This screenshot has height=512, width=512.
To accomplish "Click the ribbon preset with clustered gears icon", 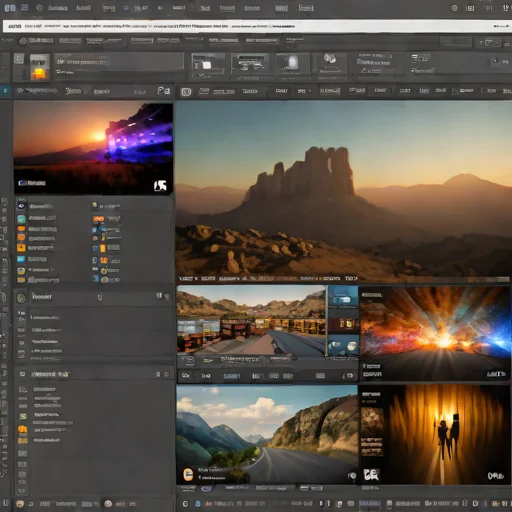I will pyautogui.click(x=330, y=63).
